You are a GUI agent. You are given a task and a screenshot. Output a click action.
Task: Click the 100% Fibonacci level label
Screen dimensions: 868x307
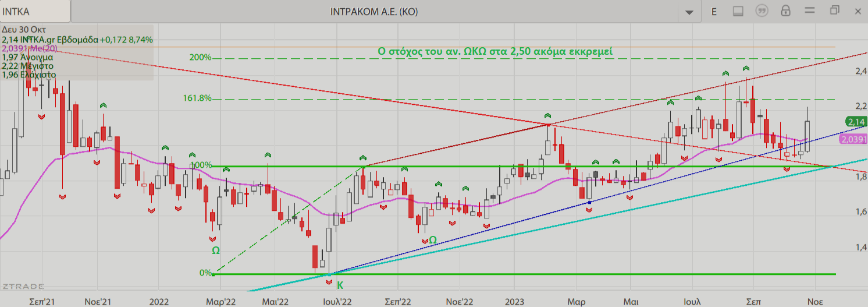point(202,165)
